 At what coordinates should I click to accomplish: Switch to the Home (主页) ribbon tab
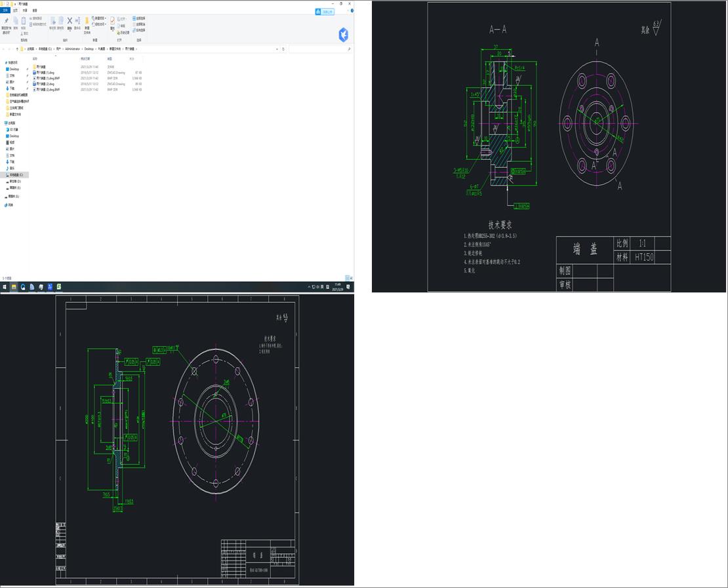(x=15, y=10)
